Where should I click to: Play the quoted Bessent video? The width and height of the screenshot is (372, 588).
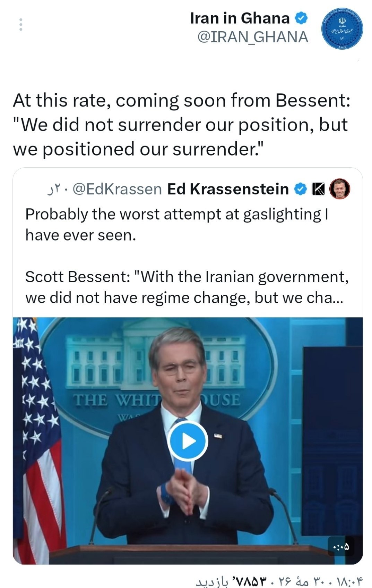[188, 441]
